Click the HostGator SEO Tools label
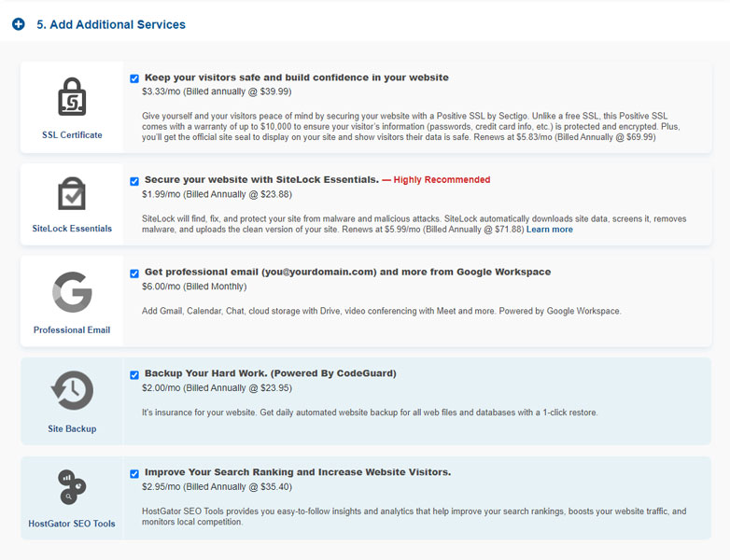This screenshot has width=730, height=560. pos(72,524)
